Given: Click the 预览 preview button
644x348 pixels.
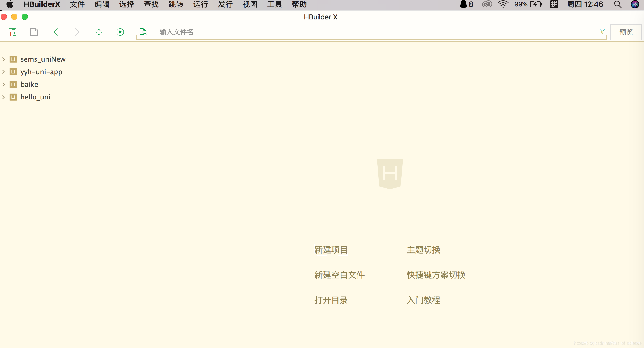Looking at the screenshot, I should 626,32.
